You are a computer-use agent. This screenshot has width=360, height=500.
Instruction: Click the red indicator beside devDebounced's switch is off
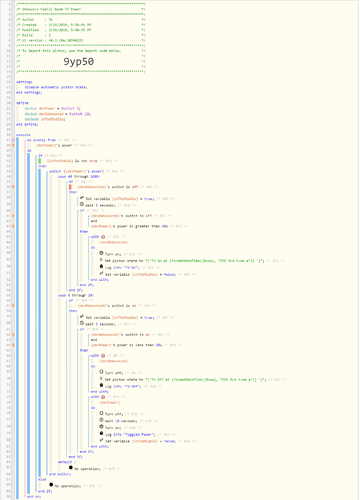pos(70,187)
